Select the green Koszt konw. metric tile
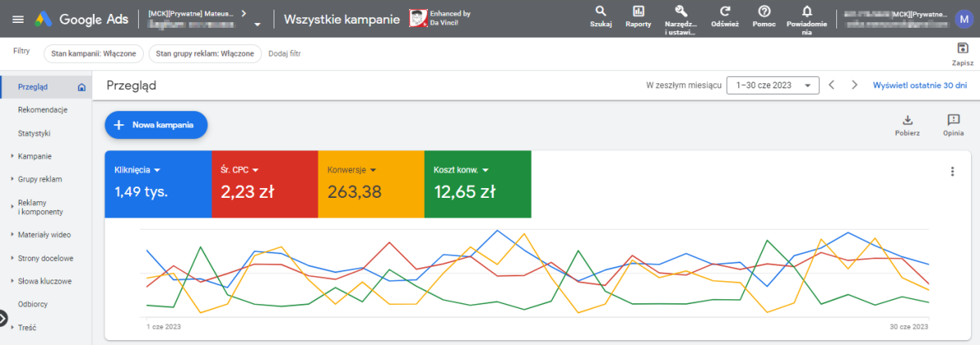Screen dimensions: 980x345 coord(478,184)
